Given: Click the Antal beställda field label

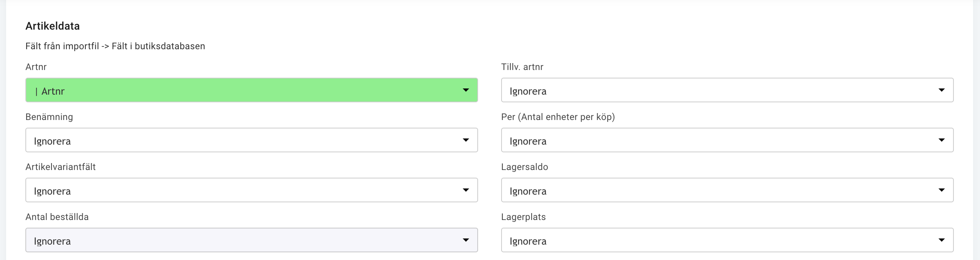Looking at the screenshot, I should coord(57,217).
